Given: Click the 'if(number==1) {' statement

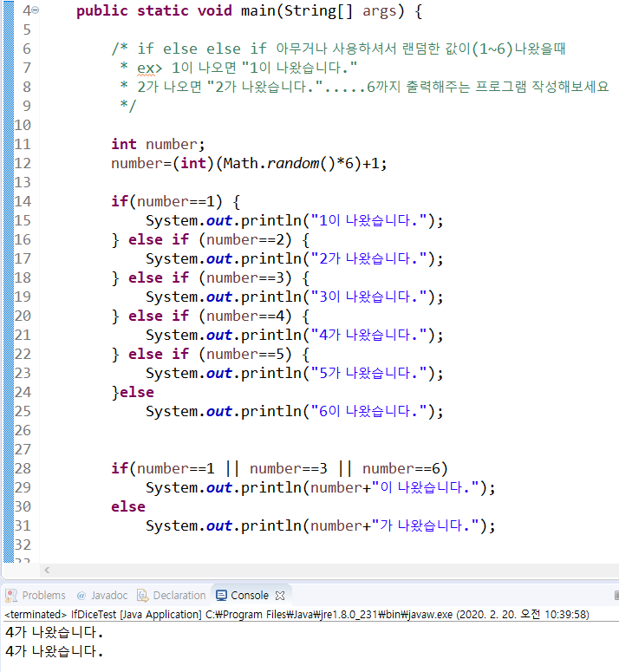Looking at the screenshot, I should 176,201.
